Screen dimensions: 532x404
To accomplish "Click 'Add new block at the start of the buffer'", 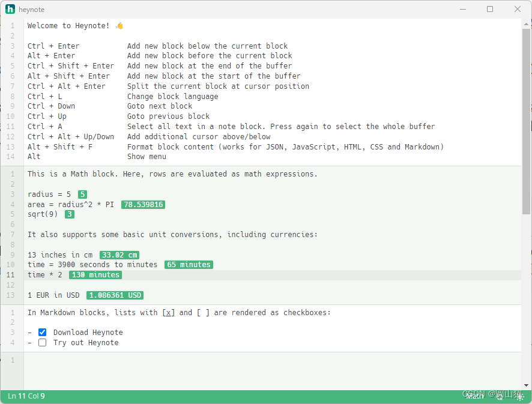I will click(214, 76).
